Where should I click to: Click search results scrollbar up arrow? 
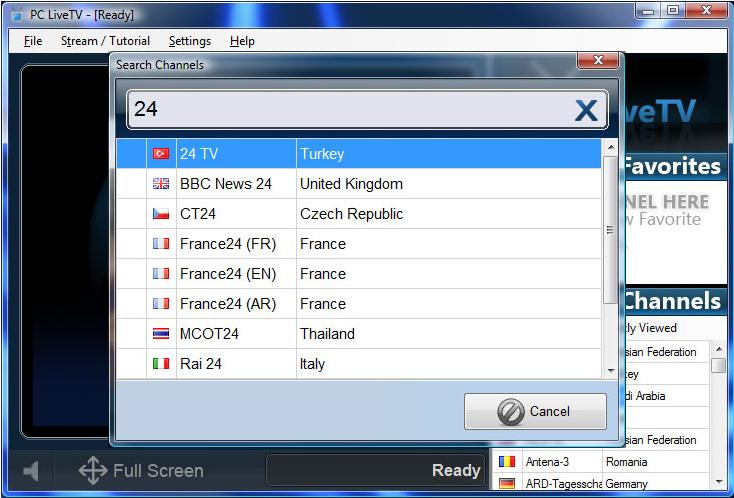(610, 147)
